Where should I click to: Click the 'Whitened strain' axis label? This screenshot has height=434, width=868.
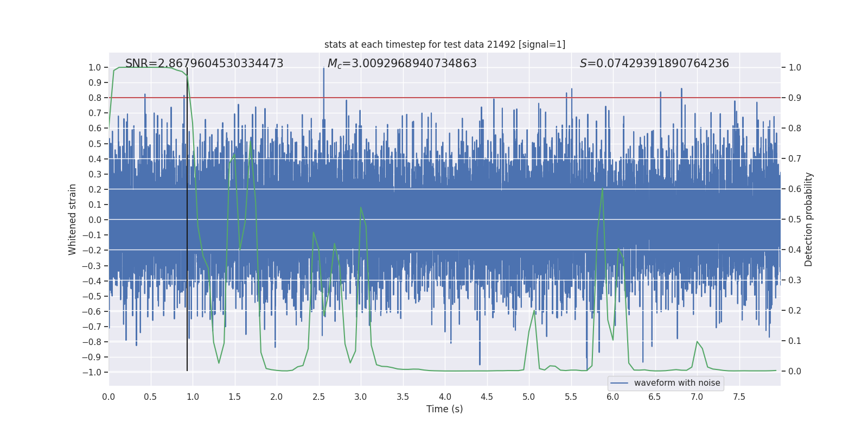point(73,219)
